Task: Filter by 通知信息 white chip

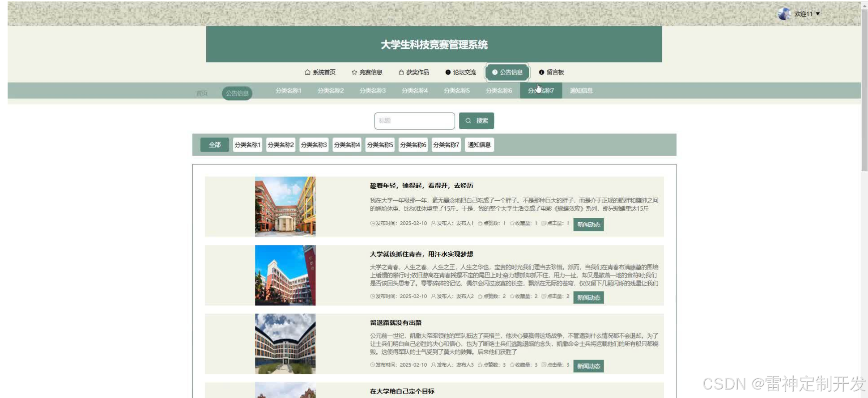Action: point(479,145)
